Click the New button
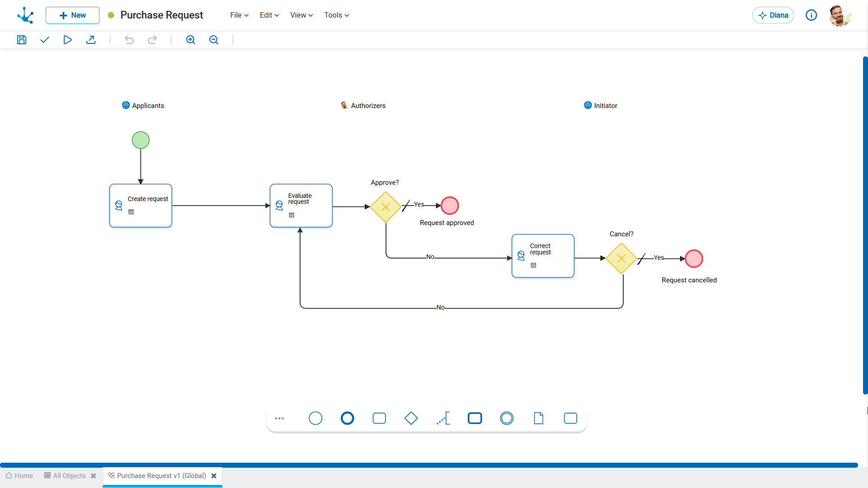This screenshot has width=868, height=488. pyautogui.click(x=72, y=15)
